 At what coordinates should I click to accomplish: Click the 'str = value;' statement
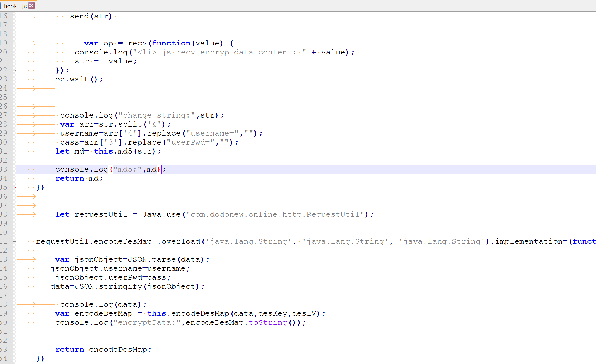(106, 62)
